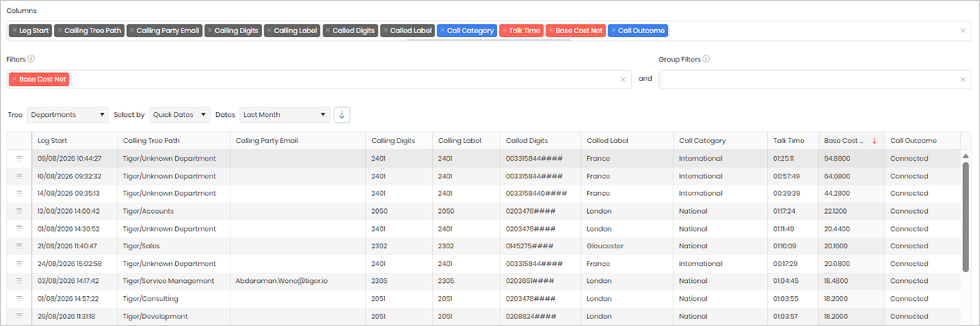Image resolution: width=980 pixels, height=326 pixels.
Task: Toggle the Base Cost sort arrow
Action: (875, 141)
